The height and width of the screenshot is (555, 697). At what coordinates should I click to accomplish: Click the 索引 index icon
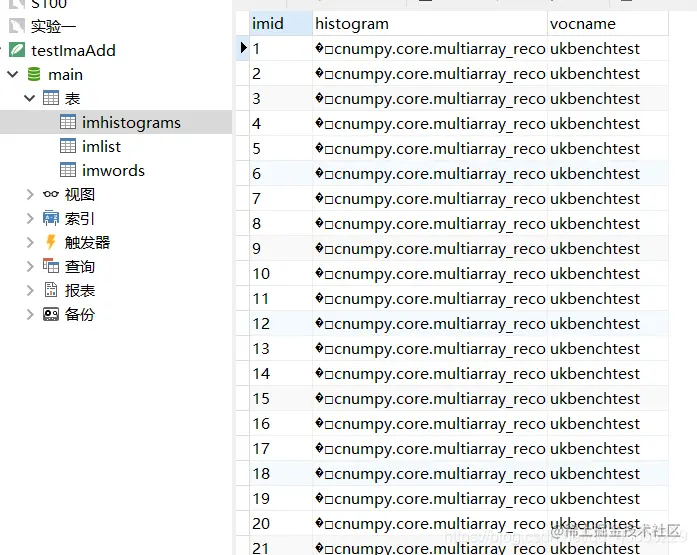tap(51, 218)
